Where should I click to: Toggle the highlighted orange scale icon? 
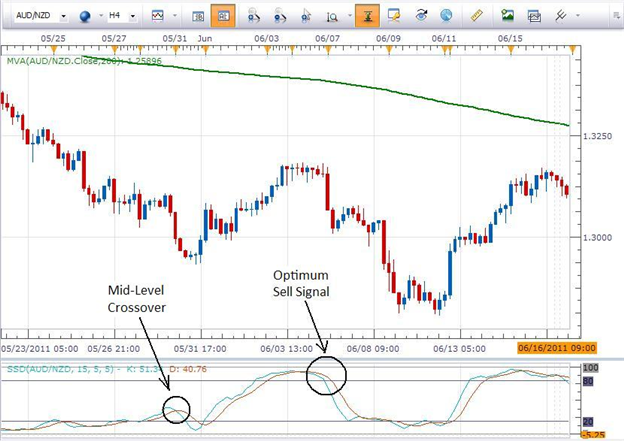pos(367,16)
